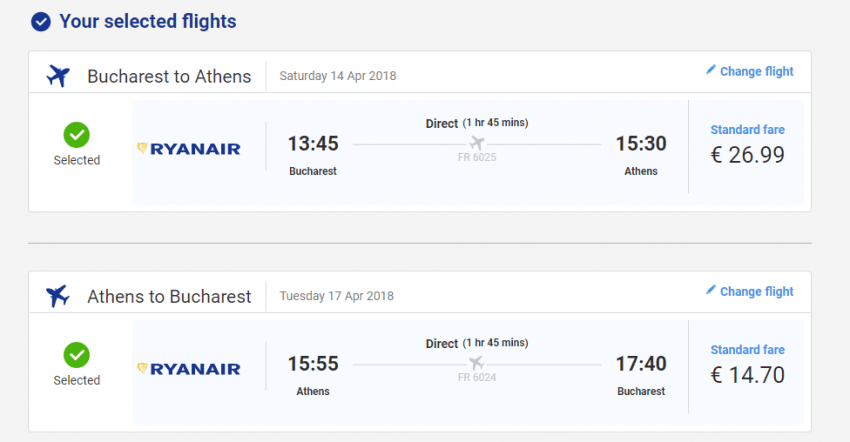Select the Standard fare € 26.99 box
850x442 pixels.
747,146
